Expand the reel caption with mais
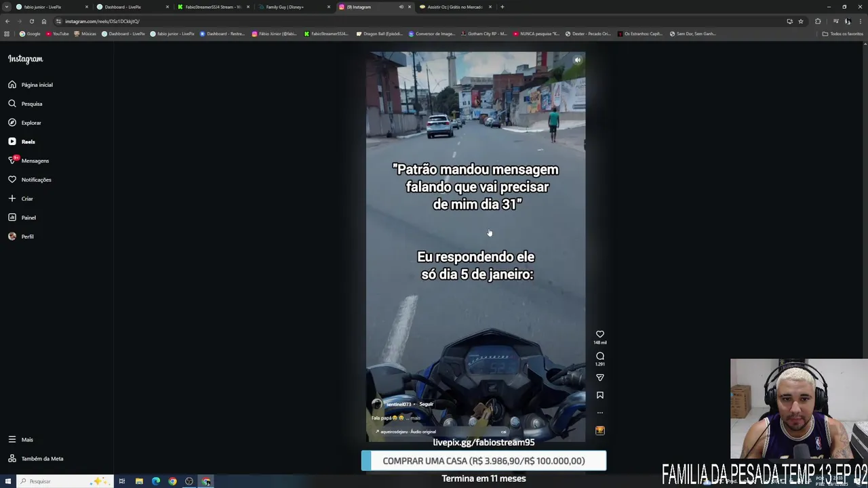868x488 pixels. [x=415, y=418]
